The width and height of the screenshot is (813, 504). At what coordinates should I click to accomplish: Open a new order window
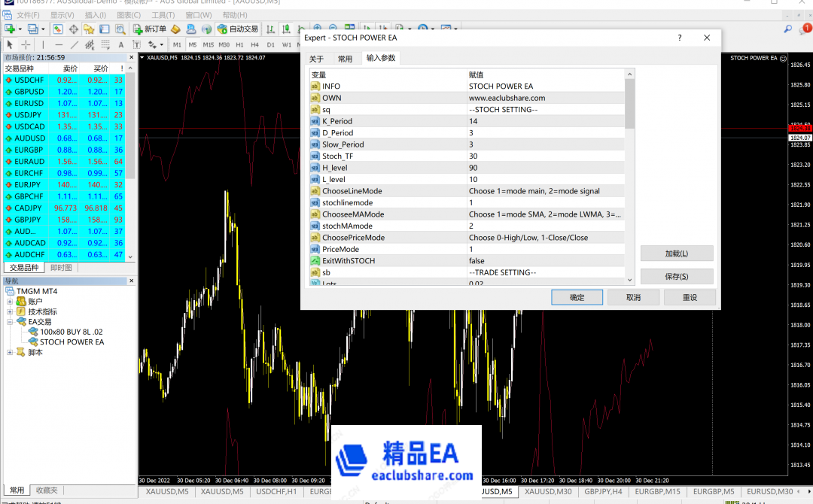[151, 28]
